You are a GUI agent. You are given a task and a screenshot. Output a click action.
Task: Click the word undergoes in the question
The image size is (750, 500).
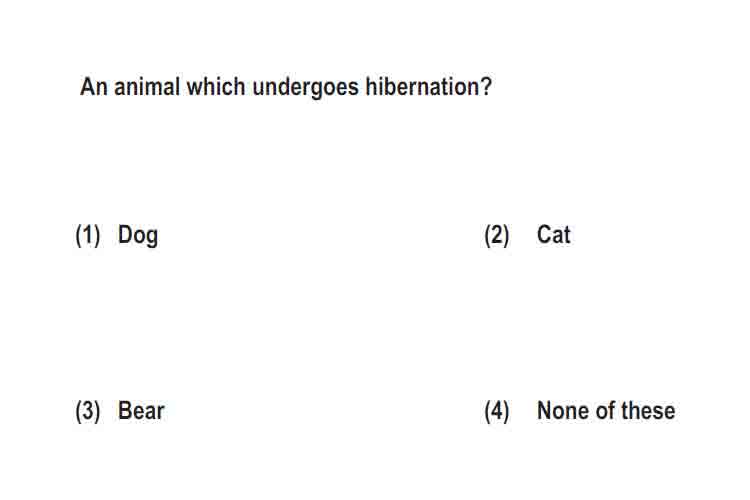305,88
